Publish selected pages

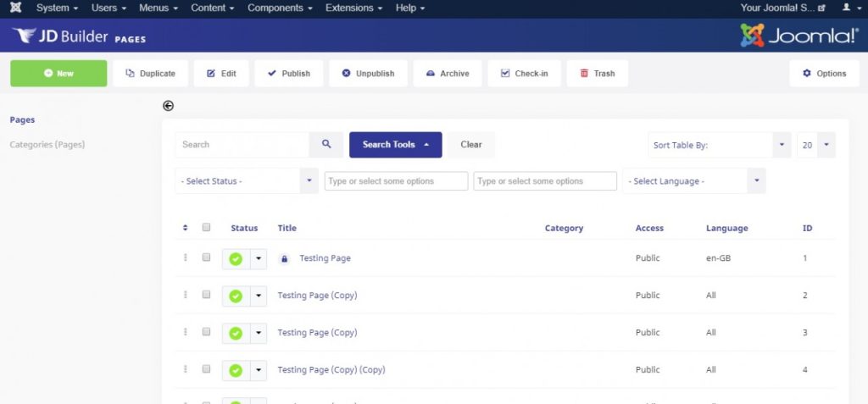[289, 74]
